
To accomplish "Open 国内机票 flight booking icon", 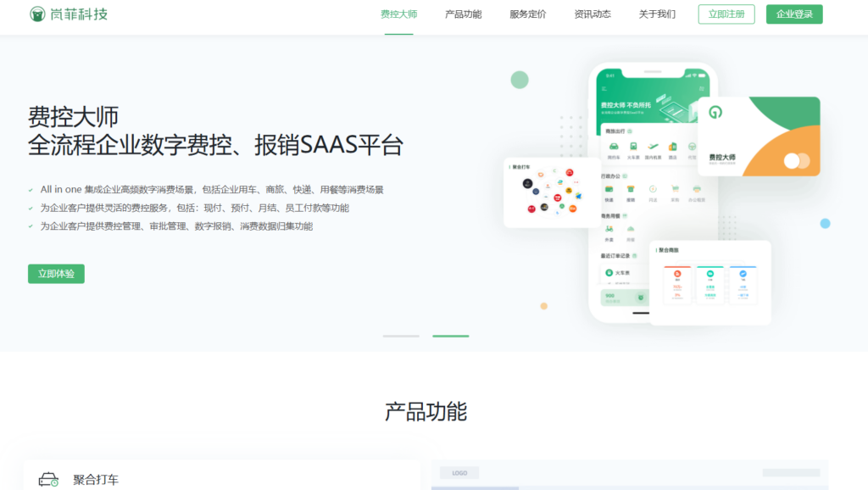I will (652, 146).
